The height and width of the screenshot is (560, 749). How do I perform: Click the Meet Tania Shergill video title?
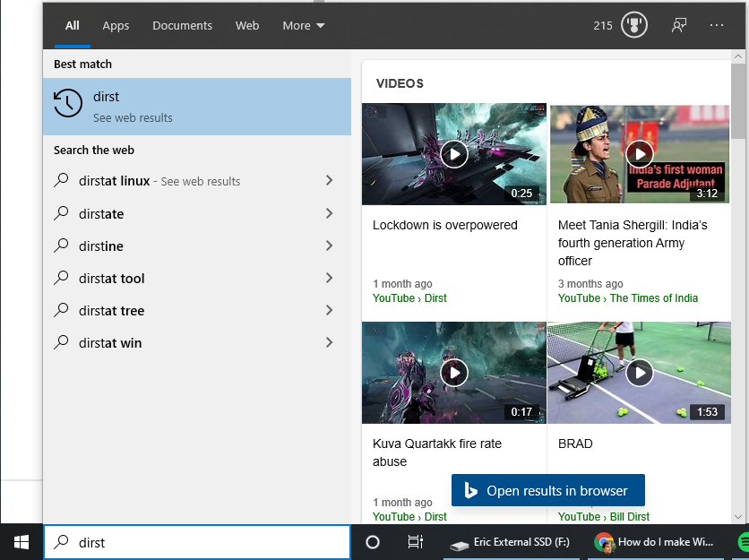[633, 243]
